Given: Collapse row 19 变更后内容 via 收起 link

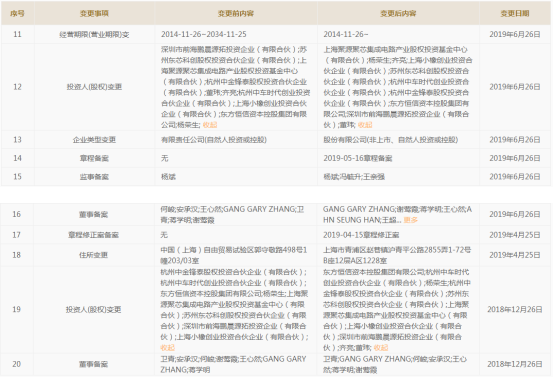Looking at the screenshot, I should (x=381, y=348).
